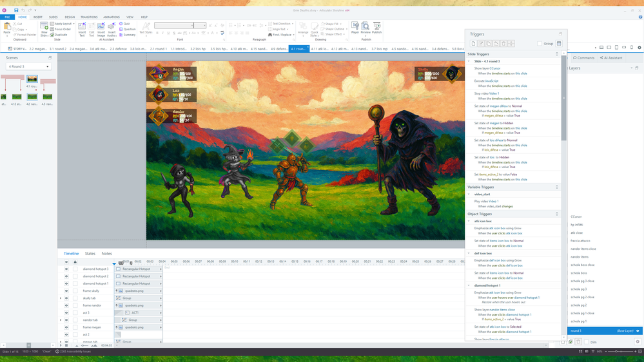Image resolution: width=644 pixels, height=362 pixels.
Task: Collapse the def icon box triggers
Action: (469, 253)
